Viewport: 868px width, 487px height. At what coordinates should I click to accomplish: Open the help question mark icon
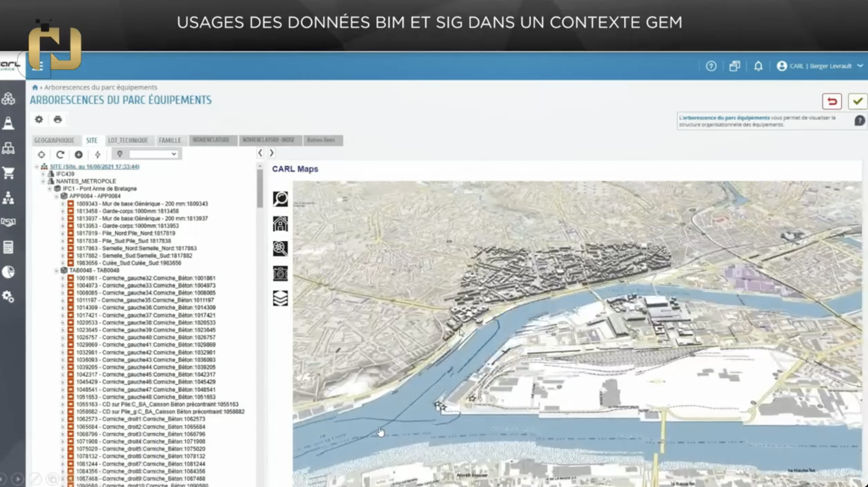click(x=711, y=66)
